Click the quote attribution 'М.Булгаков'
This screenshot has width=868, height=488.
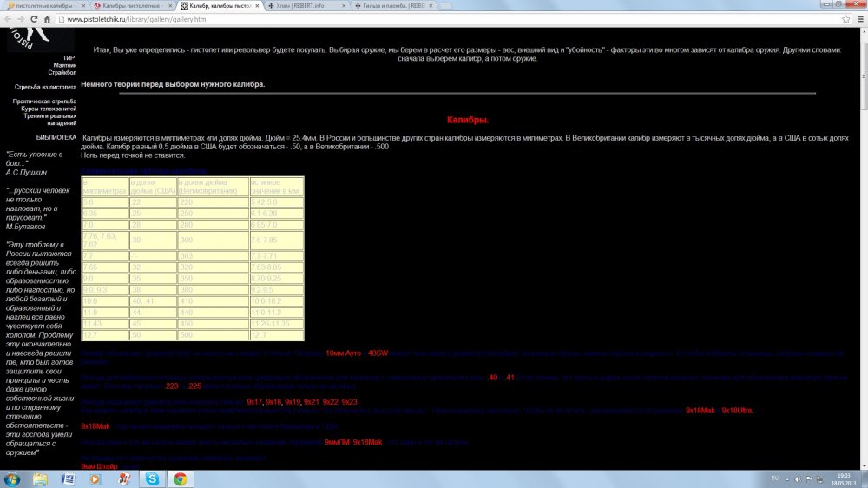[x=25, y=227]
